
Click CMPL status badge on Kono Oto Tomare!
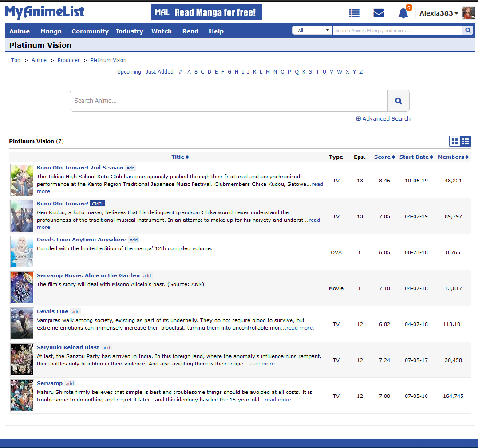(x=98, y=204)
